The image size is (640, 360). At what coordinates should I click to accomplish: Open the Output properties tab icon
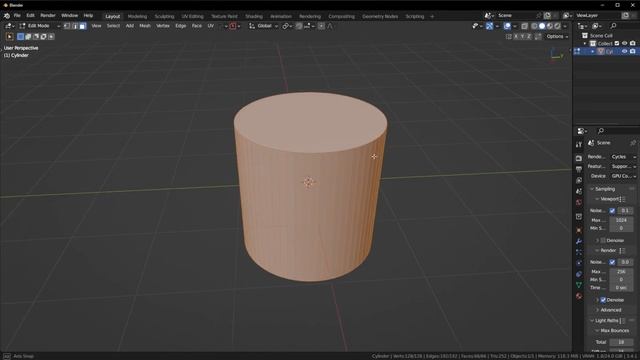(579, 169)
